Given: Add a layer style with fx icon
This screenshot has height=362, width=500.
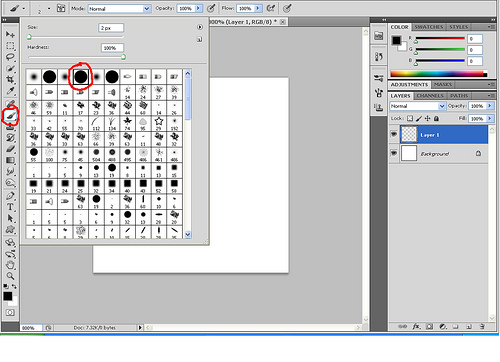Looking at the screenshot, I should (416, 326).
